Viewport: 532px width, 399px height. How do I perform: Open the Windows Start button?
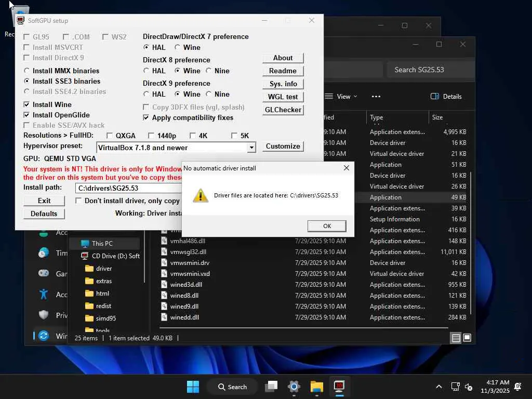193,387
